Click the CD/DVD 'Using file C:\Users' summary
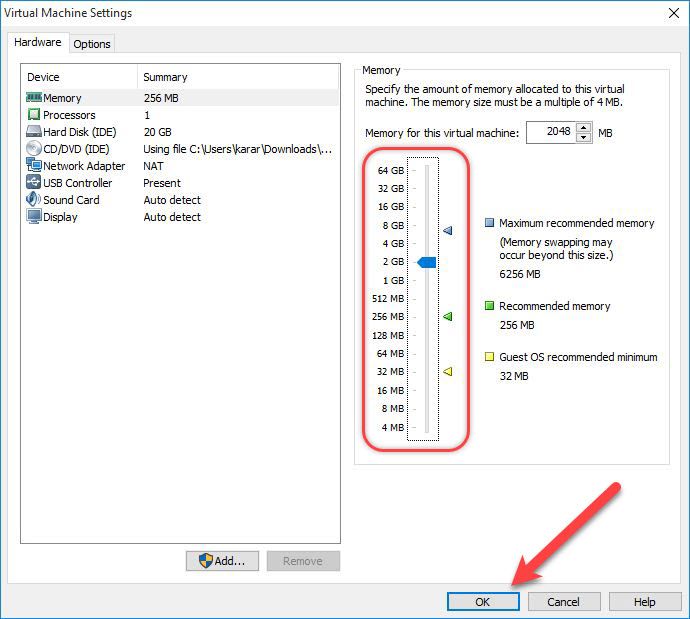This screenshot has width=690, height=619. [238, 149]
